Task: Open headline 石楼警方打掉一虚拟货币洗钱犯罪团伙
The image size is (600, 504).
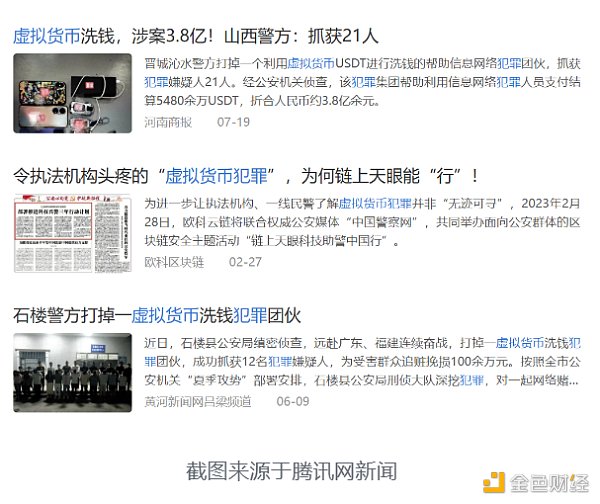Action: tap(157, 316)
